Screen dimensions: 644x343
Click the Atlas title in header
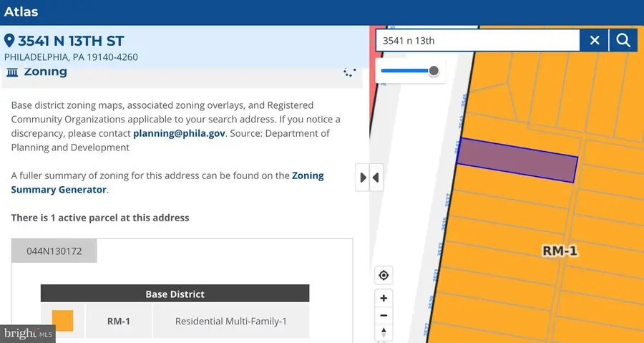21,11
